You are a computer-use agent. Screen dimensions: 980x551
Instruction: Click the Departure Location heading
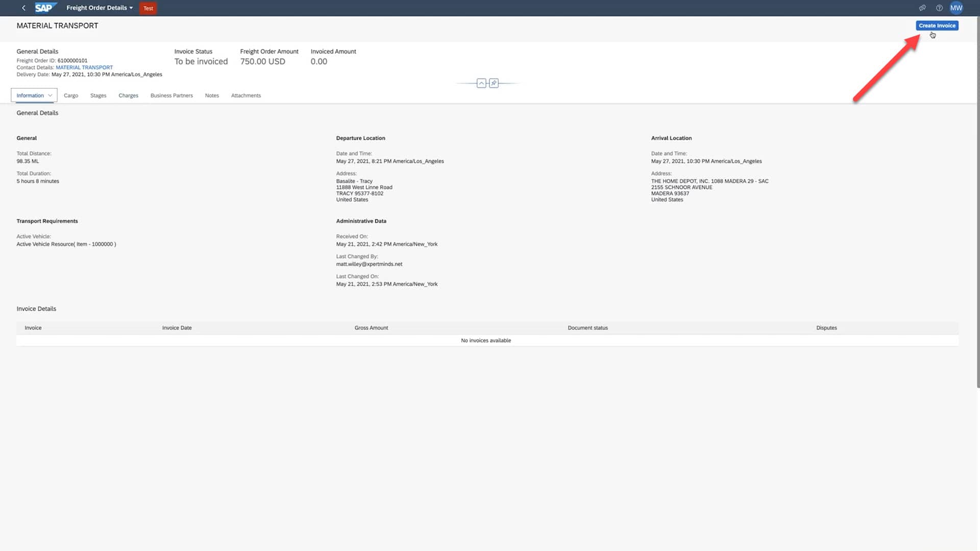(x=360, y=138)
